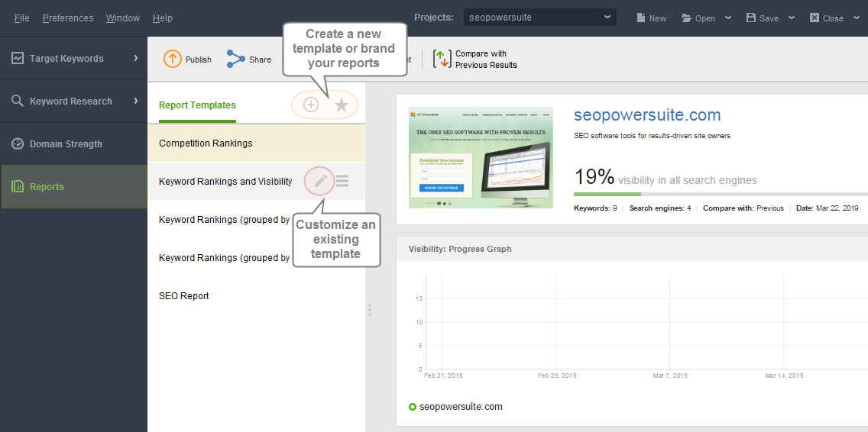Click the 19% visibility progress bar
The height and width of the screenshot is (432, 868).
721,194
